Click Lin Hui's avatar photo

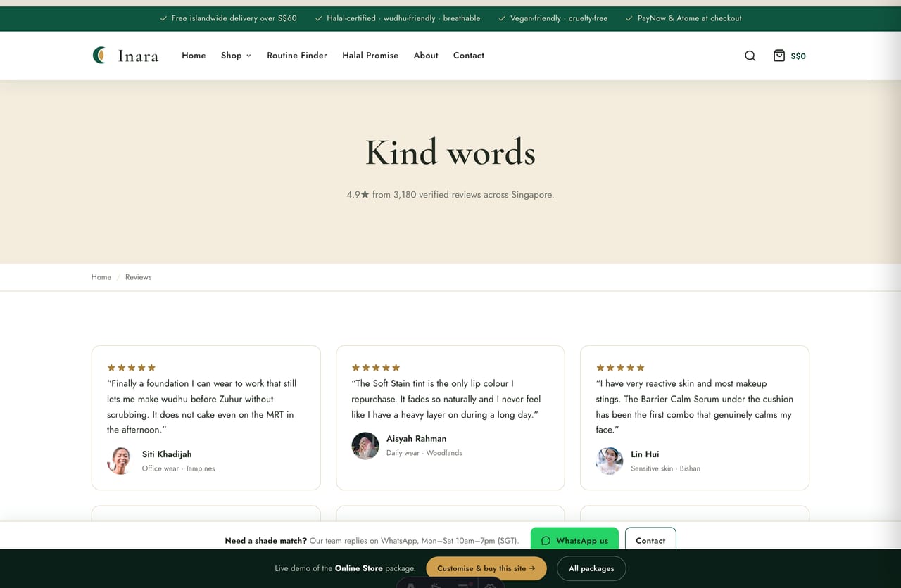click(609, 461)
